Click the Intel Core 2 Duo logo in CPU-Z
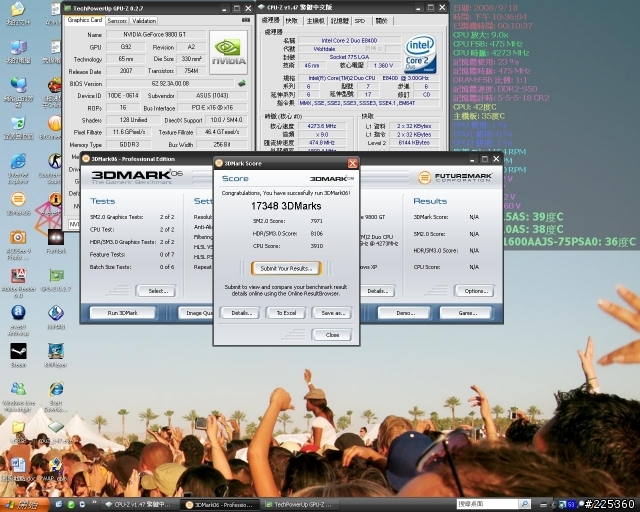The height and width of the screenshot is (512, 640). click(x=420, y=54)
